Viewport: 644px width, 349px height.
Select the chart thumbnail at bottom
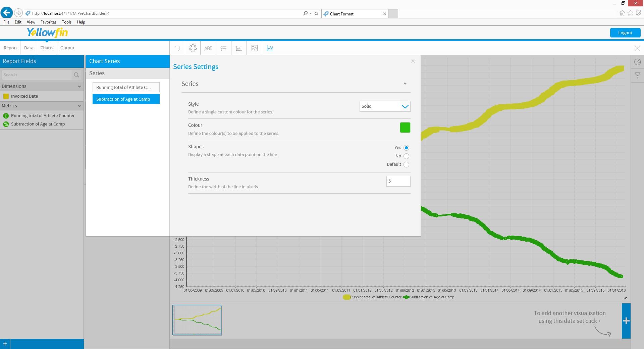point(197,320)
